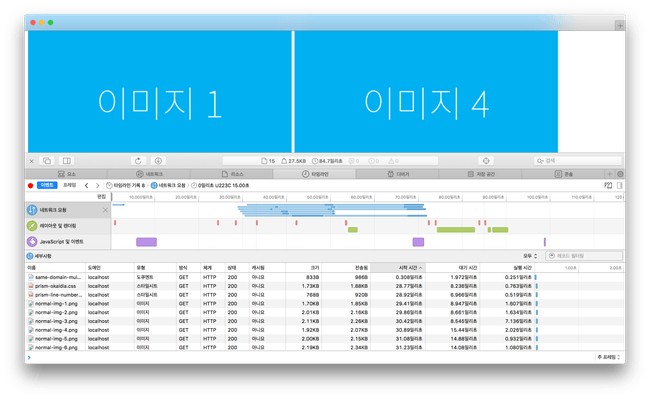This screenshot has height=399, width=650.
Task: Focus the inspector search field
Action: click(x=578, y=161)
